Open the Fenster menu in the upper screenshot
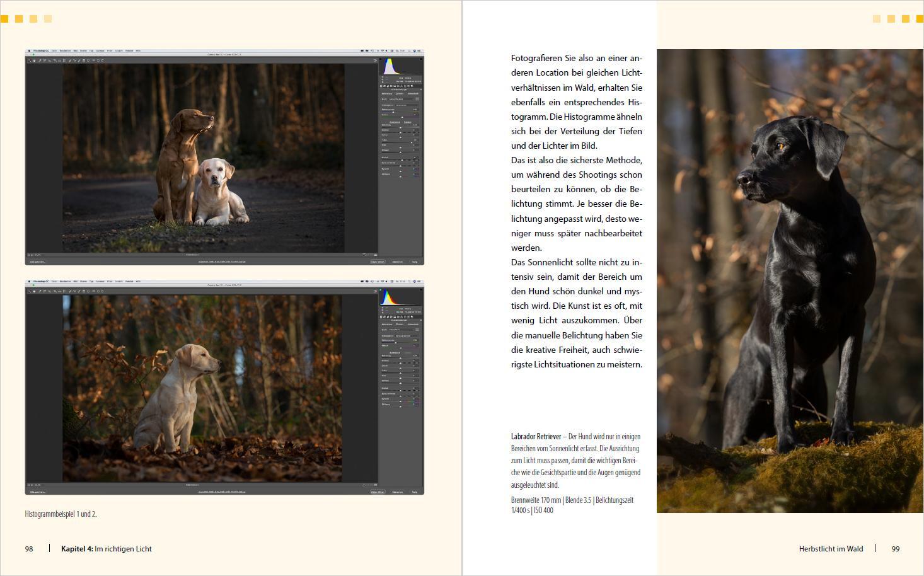Viewport: 924px width, 576px height. click(x=129, y=51)
